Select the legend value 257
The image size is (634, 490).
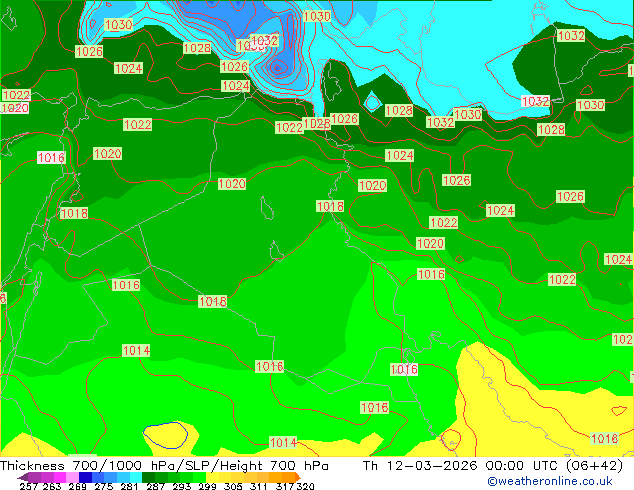click(29, 486)
